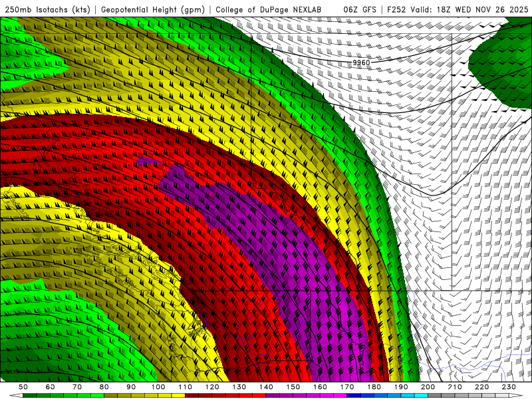Click the '110' color scale label
The width and height of the screenshot is (532, 399).
(x=186, y=387)
